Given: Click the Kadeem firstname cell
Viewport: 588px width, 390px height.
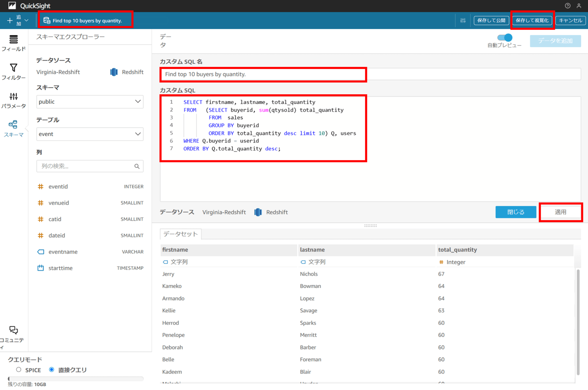Looking at the screenshot, I should point(172,372).
